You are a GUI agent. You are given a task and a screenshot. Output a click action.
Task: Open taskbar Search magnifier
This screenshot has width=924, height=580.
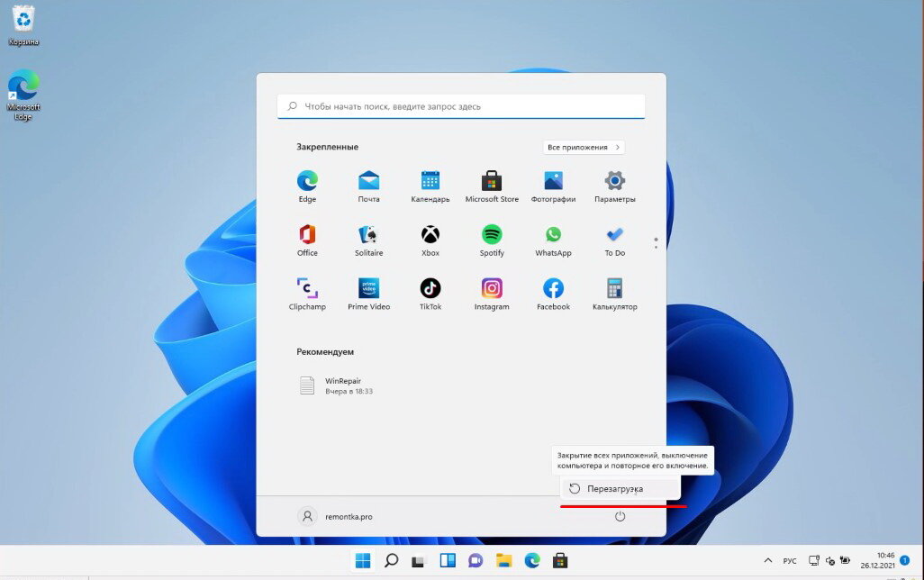391,560
